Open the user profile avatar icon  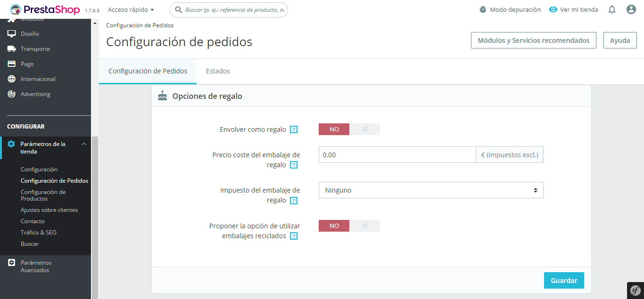631,9
